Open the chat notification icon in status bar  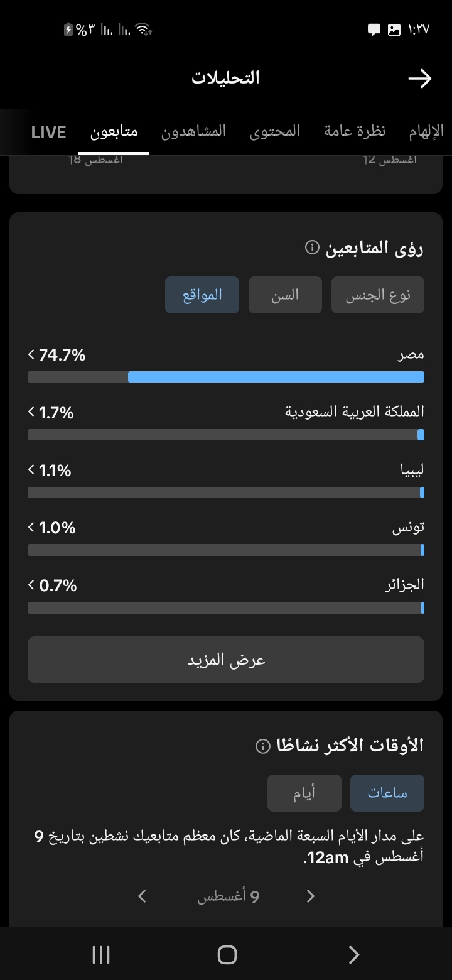(x=374, y=30)
